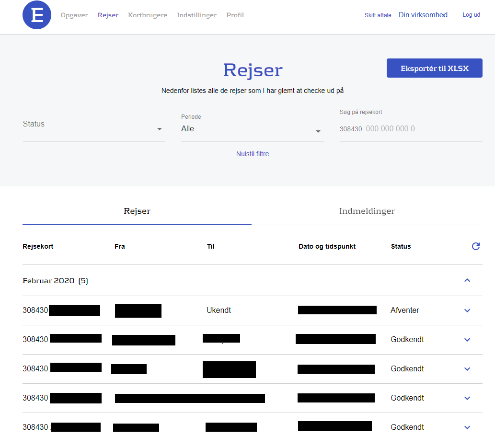Screen dimensions: 495x448
Task: Open Indstillinger in top navigation
Action: tap(196, 15)
